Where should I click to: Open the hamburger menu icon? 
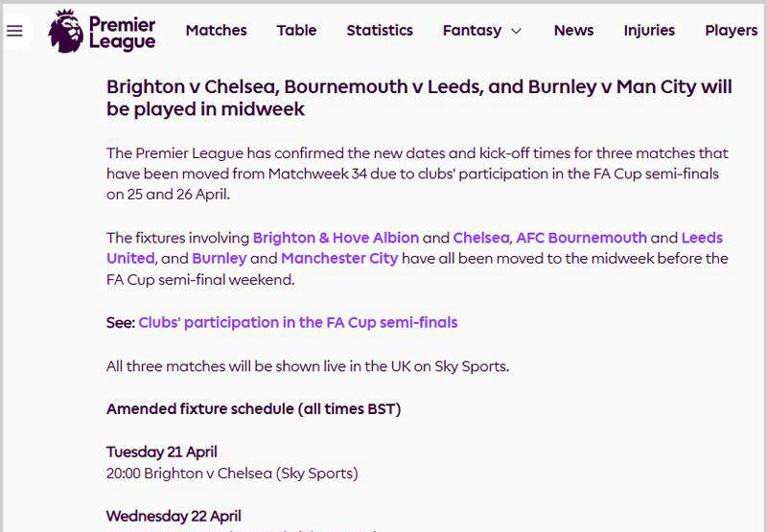pyautogui.click(x=14, y=31)
